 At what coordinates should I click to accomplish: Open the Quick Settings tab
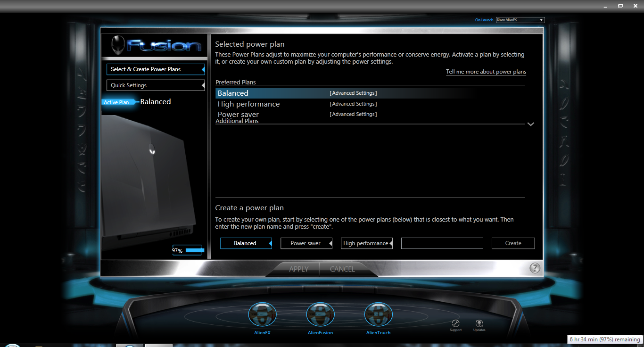(156, 85)
